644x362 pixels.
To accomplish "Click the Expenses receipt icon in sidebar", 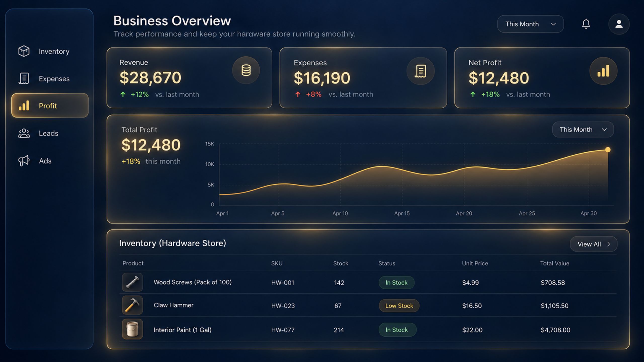I will click(x=24, y=78).
